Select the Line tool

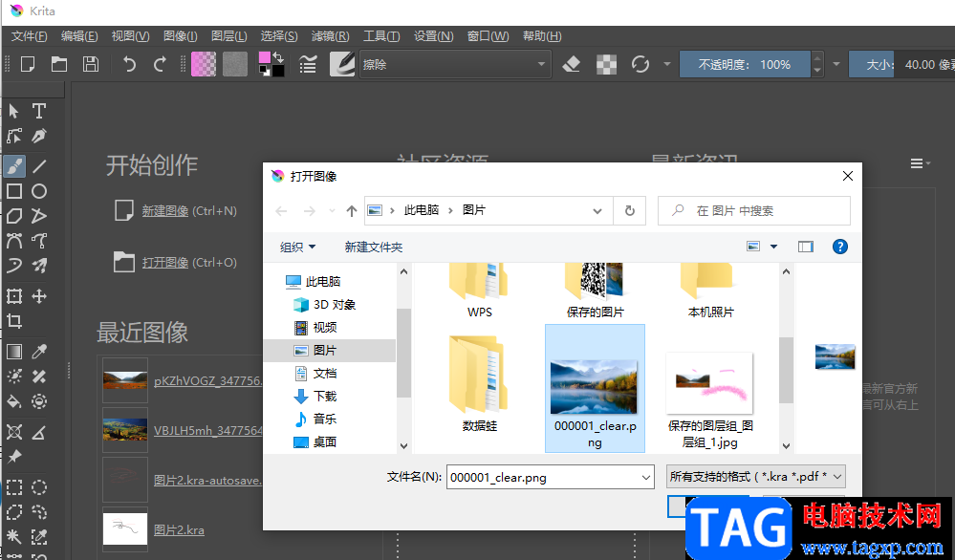pos(39,165)
